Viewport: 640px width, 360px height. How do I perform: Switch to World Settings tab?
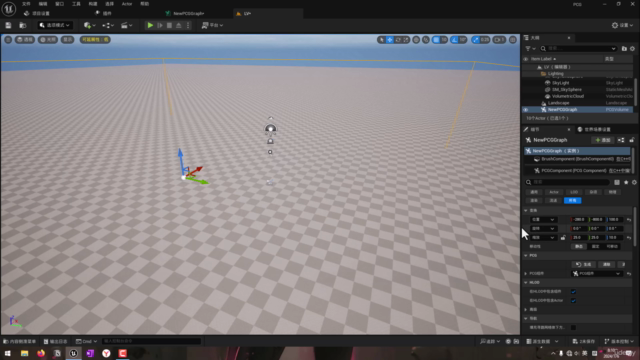pyautogui.click(x=594, y=129)
